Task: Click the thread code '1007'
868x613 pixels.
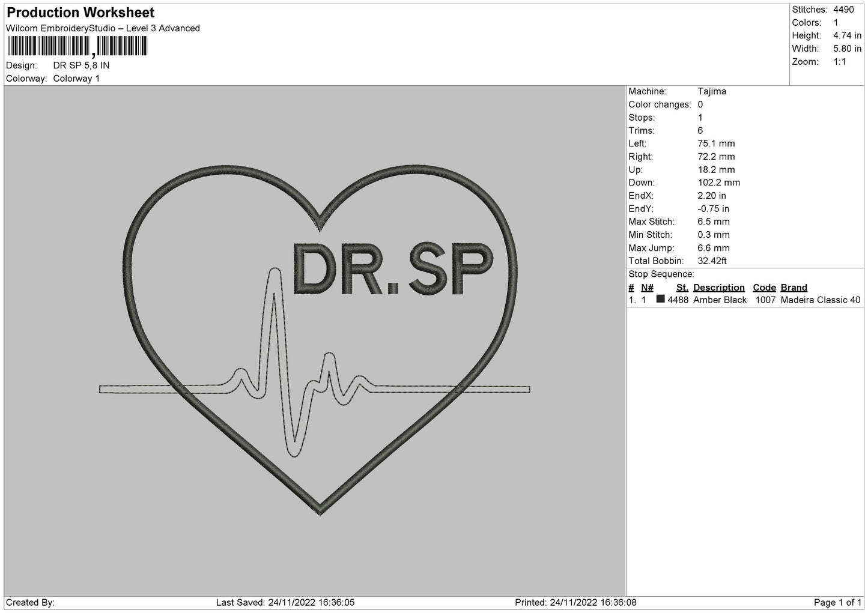Action: (765, 300)
